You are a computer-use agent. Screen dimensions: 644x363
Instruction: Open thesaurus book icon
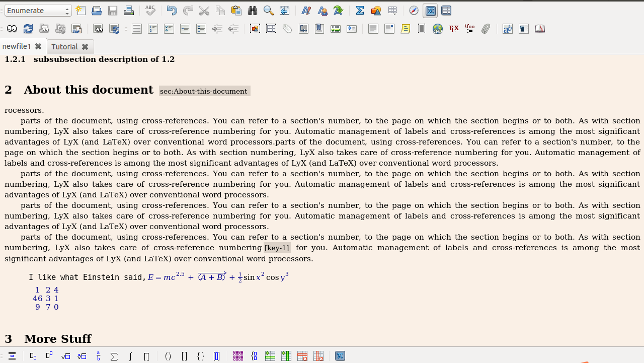[540, 29]
